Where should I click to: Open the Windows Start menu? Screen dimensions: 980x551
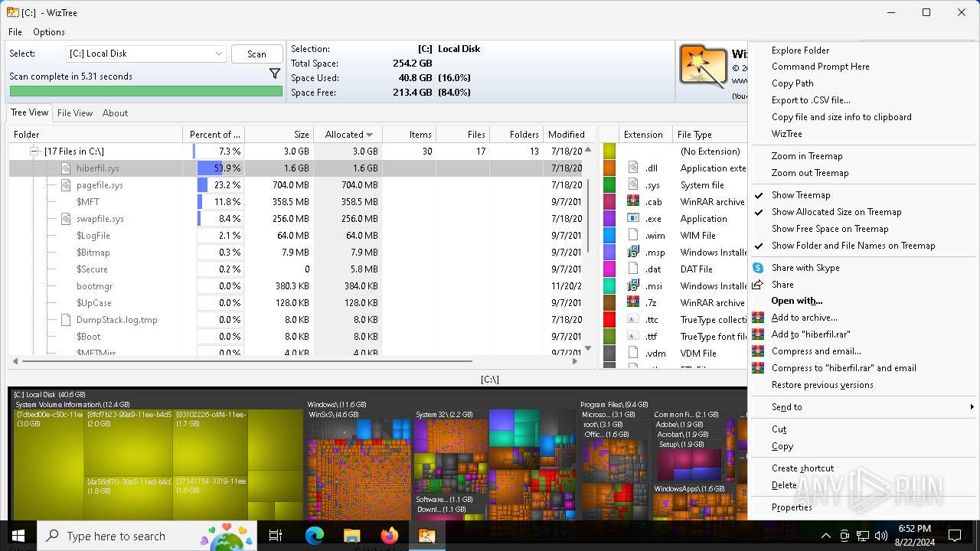pos(18,536)
